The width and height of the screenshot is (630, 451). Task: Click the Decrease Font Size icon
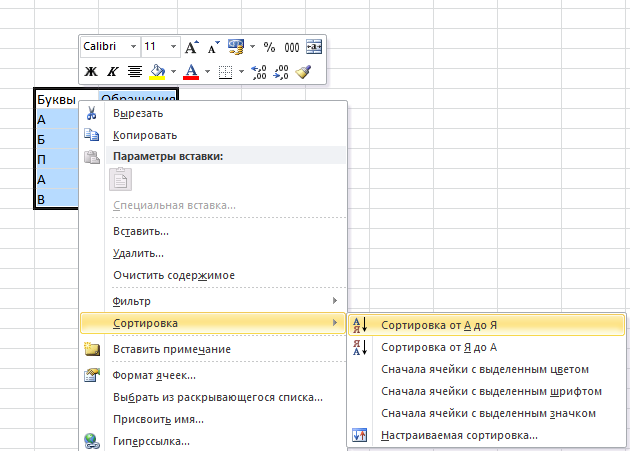coord(212,47)
